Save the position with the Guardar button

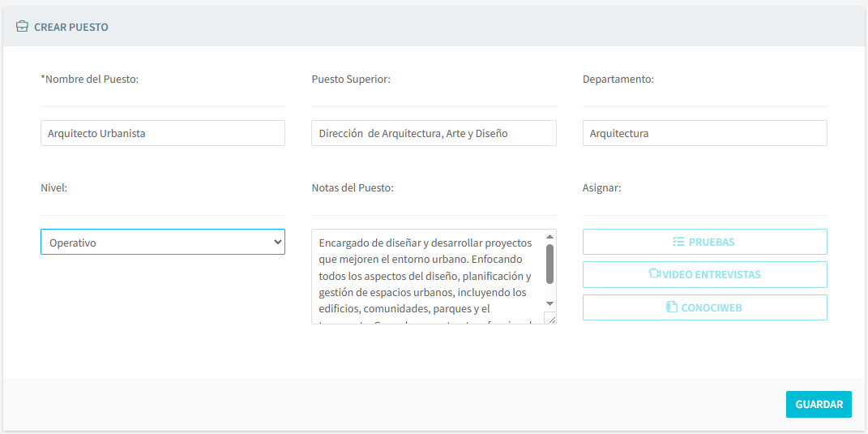pyautogui.click(x=818, y=404)
